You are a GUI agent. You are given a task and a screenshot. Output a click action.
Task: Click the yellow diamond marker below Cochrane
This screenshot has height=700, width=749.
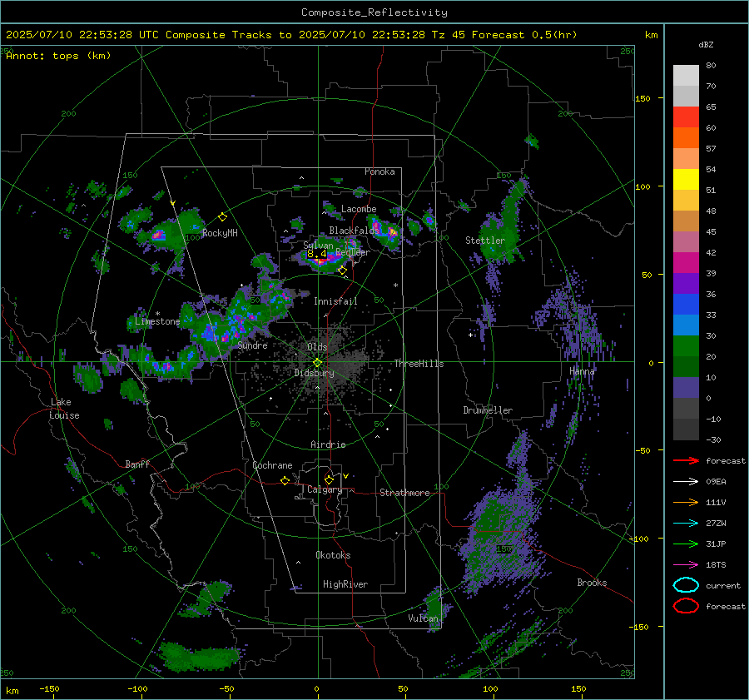285,481
